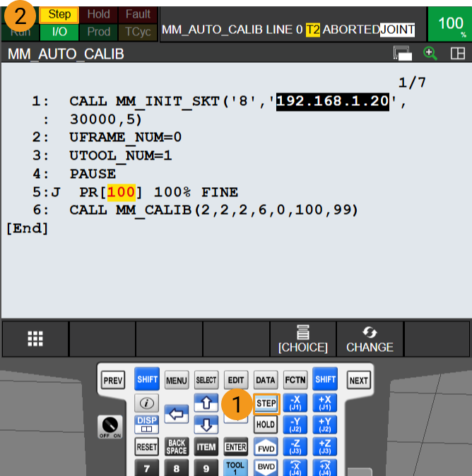The height and width of the screenshot is (476, 472).
Task: Click the Prod status indicator
Action: pyautogui.click(x=98, y=32)
